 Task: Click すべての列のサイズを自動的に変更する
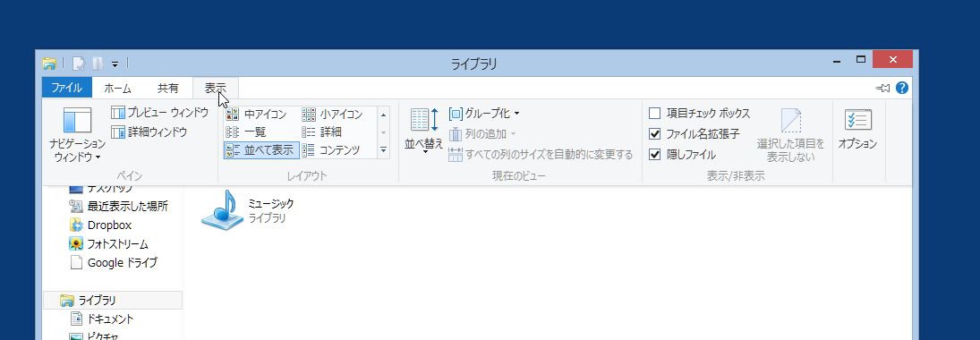[541, 155]
